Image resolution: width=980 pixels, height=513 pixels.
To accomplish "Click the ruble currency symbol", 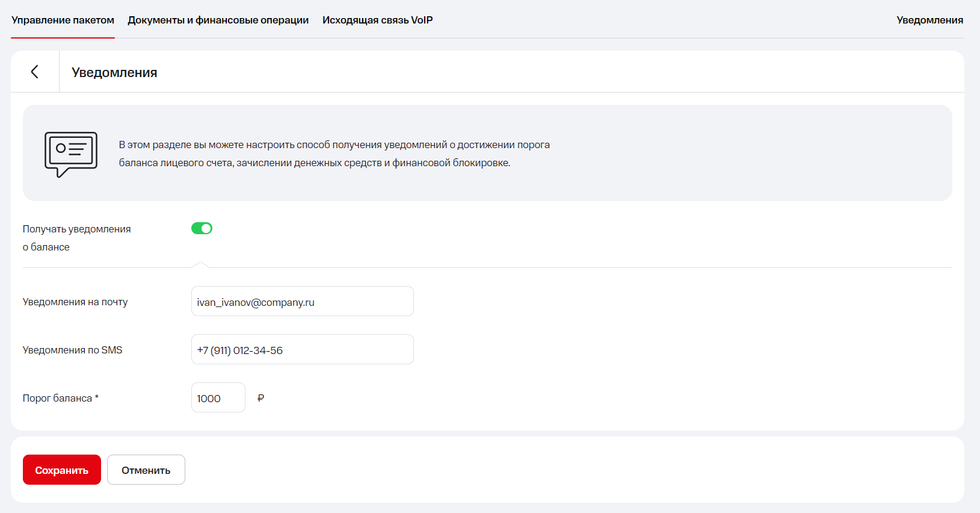I will 260,398.
